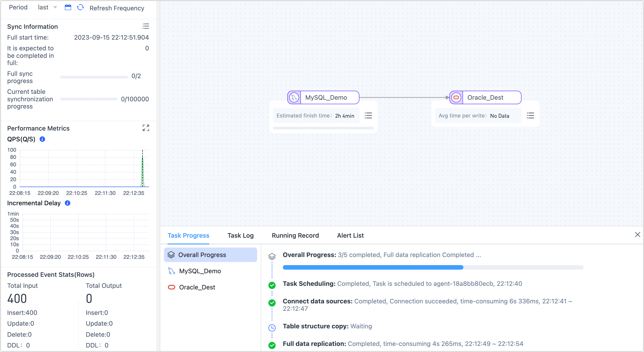Expand Performance Metrics to fullscreen
Image resolution: width=644 pixels, height=352 pixels.
pyautogui.click(x=146, y=128)
